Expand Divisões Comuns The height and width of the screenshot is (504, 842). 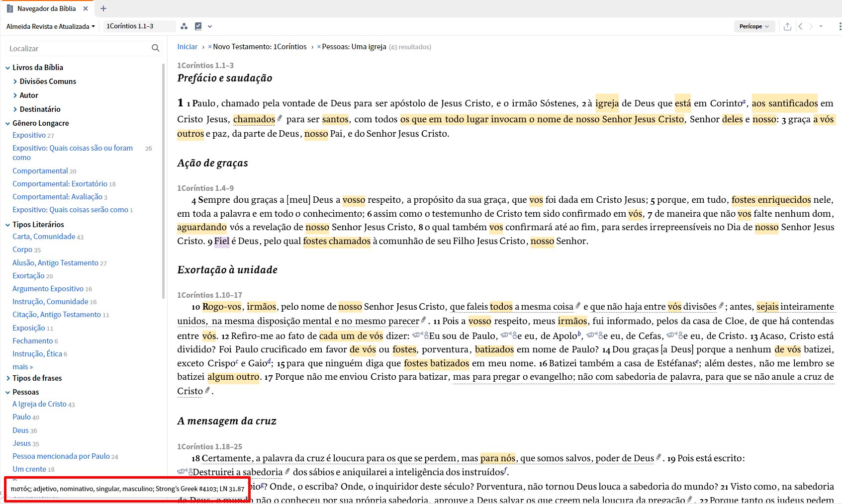(x=15, y=82)
